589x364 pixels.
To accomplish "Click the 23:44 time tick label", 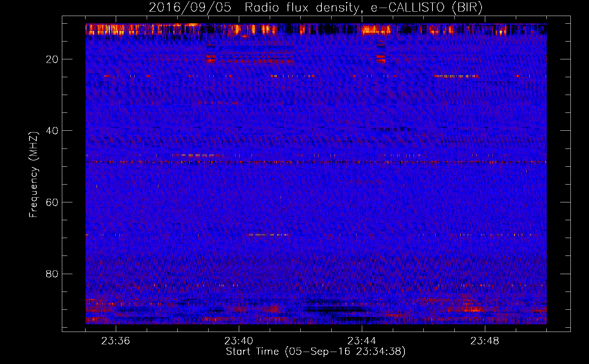I will click(362, 341).
